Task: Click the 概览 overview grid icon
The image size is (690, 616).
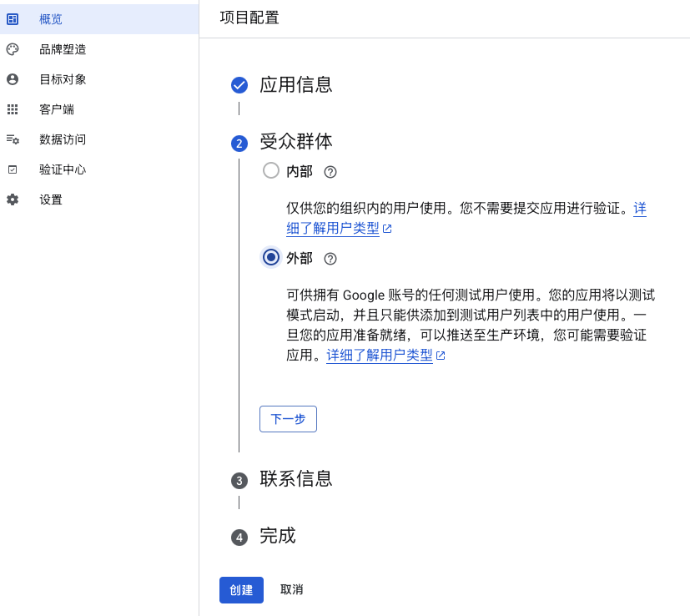Action: pos(13,19)
